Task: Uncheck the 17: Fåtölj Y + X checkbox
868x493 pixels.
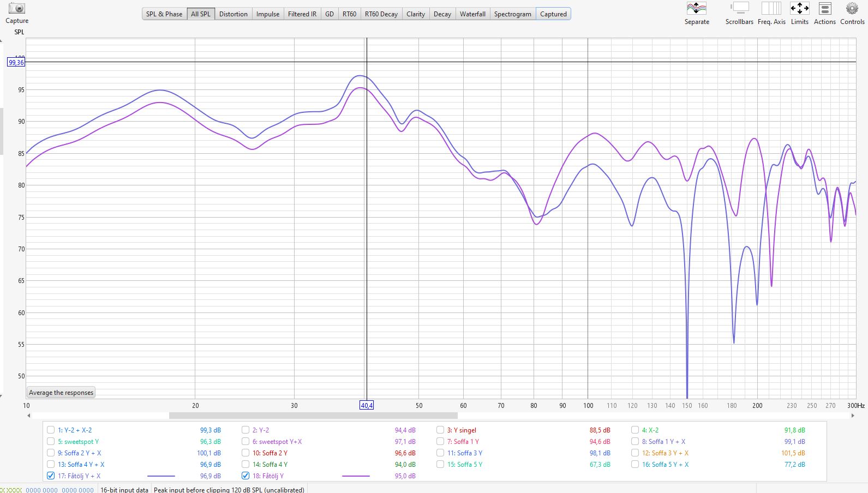Action: pos(51,476)
